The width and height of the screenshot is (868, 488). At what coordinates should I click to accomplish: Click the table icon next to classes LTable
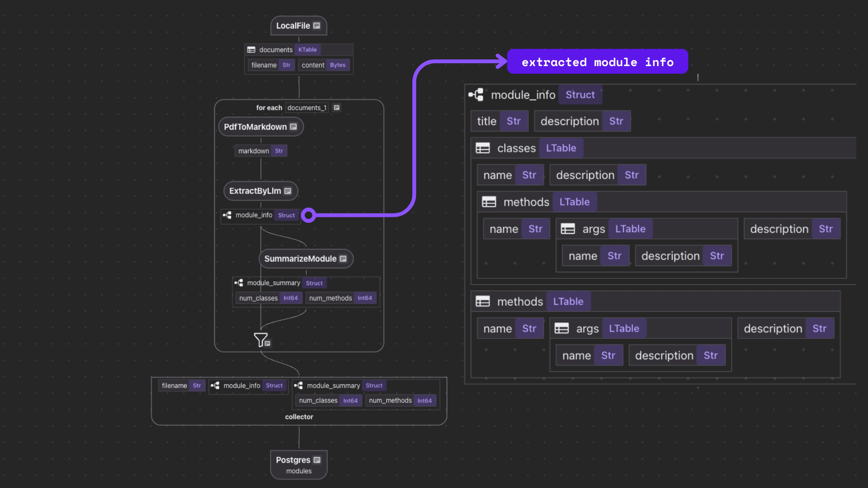click(x=482, y=148)
